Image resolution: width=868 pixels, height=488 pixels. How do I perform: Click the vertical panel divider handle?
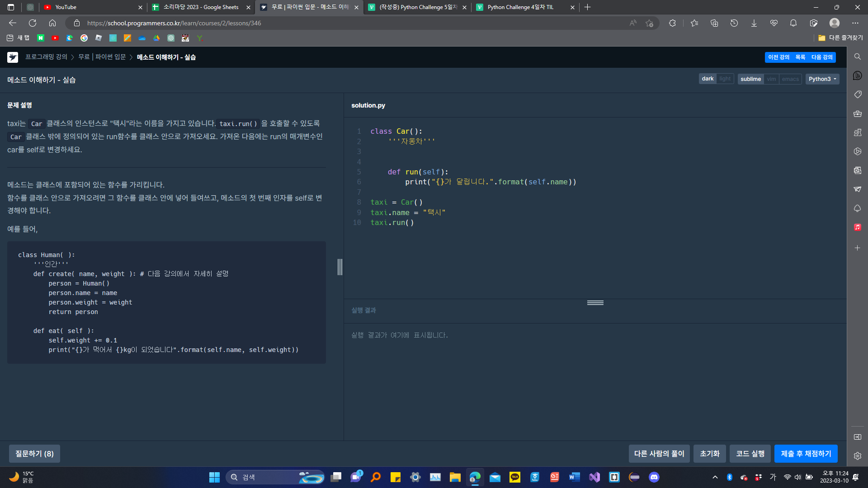click(x=340, y=267)
